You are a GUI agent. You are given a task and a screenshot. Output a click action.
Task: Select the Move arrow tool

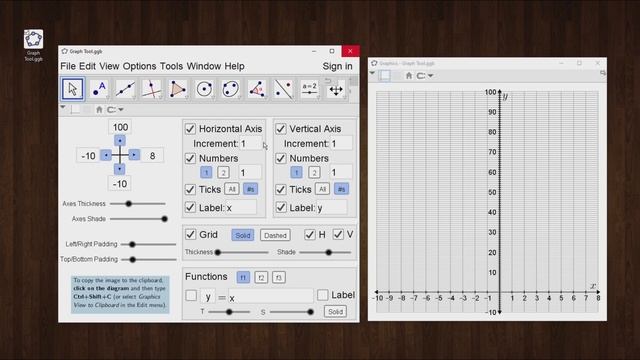[x=73, y=89]
